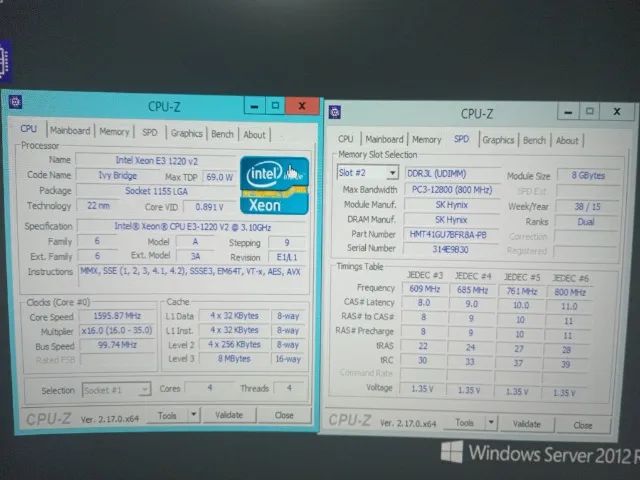This screenshot has width=640, height=480.
Task: Click the desktop shortcut icon at the left screen edge
Action: (5, 62)
